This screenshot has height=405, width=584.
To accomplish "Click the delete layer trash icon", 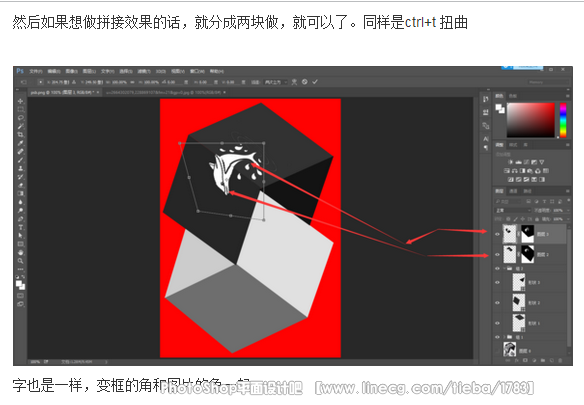I will (x=560, y=360).
